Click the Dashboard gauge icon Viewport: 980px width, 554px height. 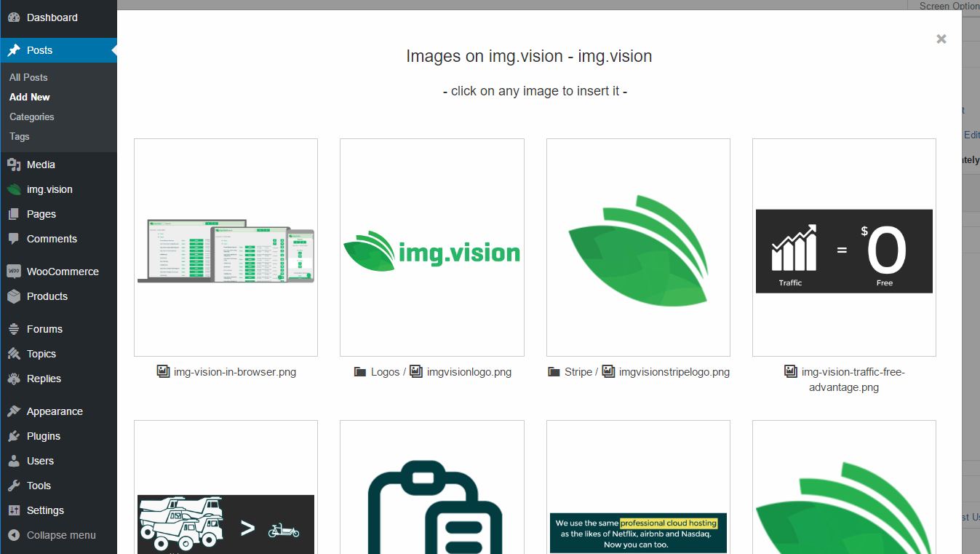(14, 17)
